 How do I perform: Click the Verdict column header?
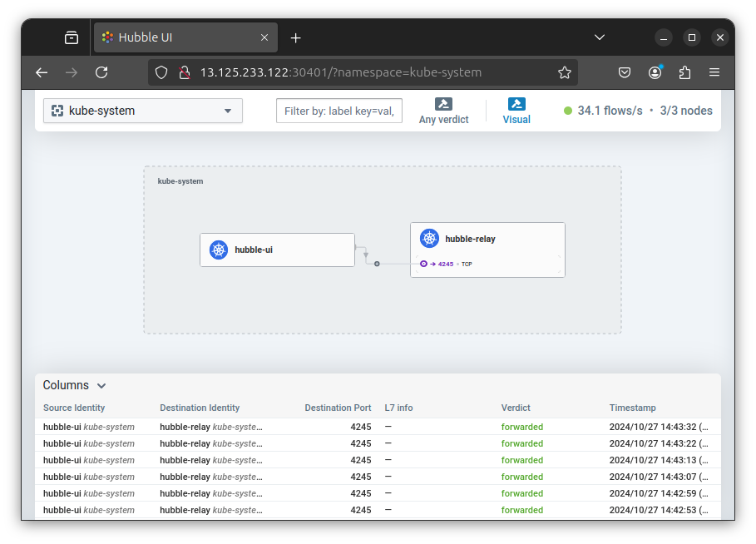click(516, 408)
